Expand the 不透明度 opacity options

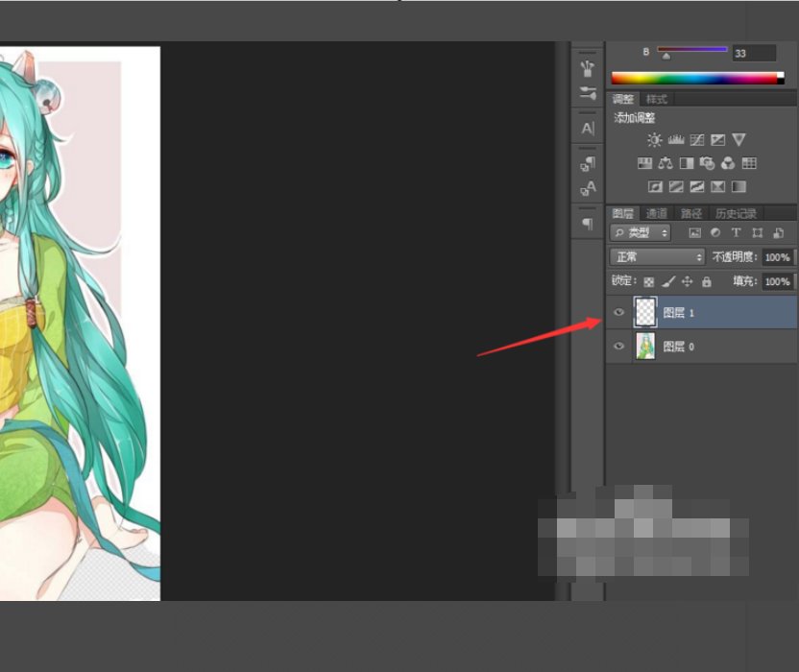click(x=780, y=256)
